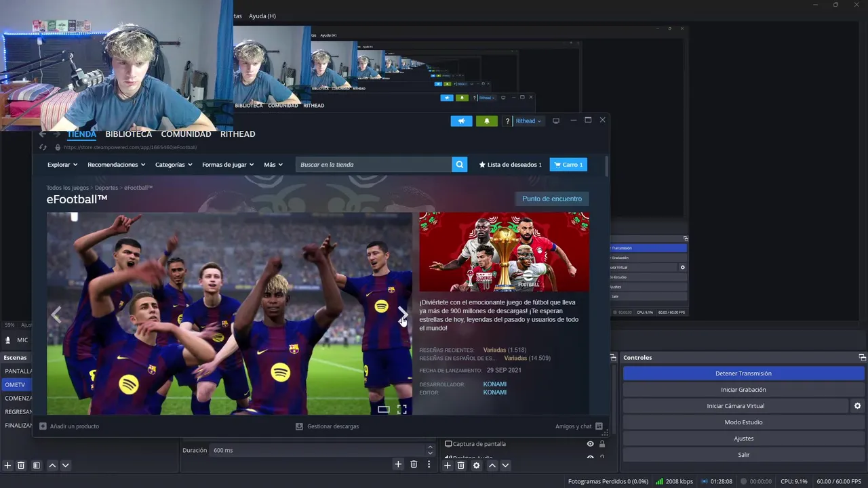Open the COMUNIDAD tab in Steam
Viewport: 868px width, 488px height.
[186, 134]
